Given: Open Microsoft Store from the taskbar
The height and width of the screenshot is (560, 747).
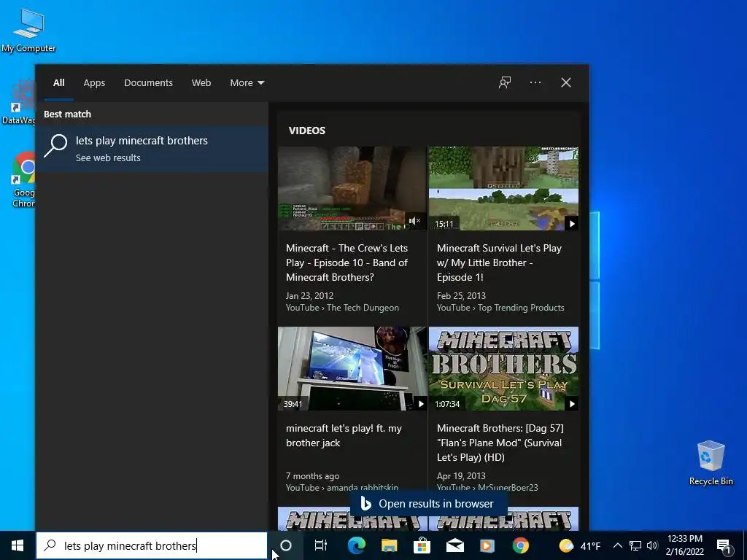Looking at the screenshot, I should click(x=422, y=545).
